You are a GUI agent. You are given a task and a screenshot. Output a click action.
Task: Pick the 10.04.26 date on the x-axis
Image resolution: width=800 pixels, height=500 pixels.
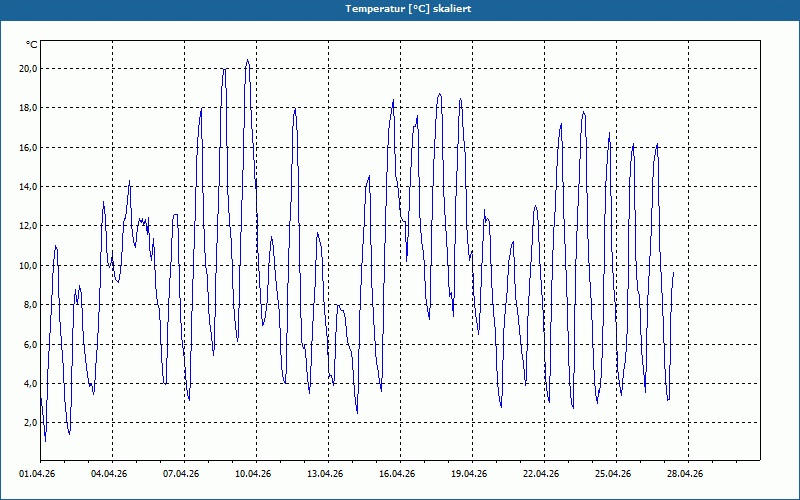(255, 474)
